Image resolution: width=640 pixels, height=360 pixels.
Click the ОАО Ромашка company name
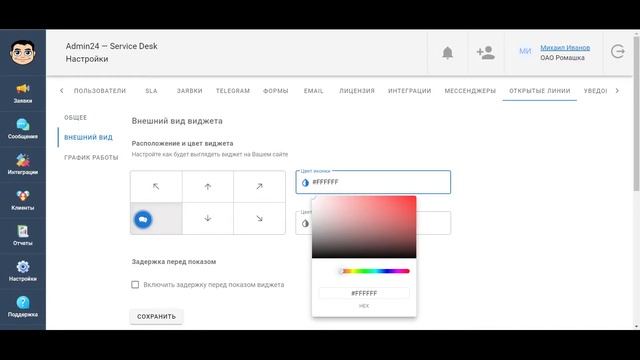point(562,58)
